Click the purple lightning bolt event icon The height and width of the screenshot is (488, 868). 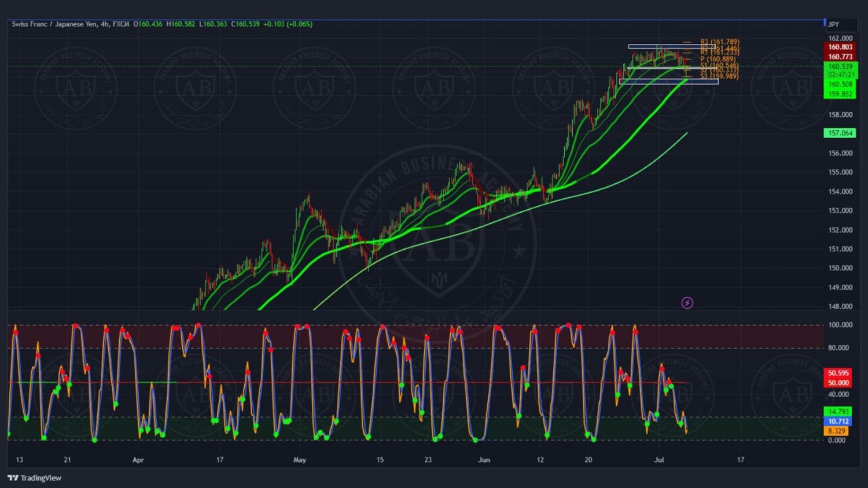687,303
